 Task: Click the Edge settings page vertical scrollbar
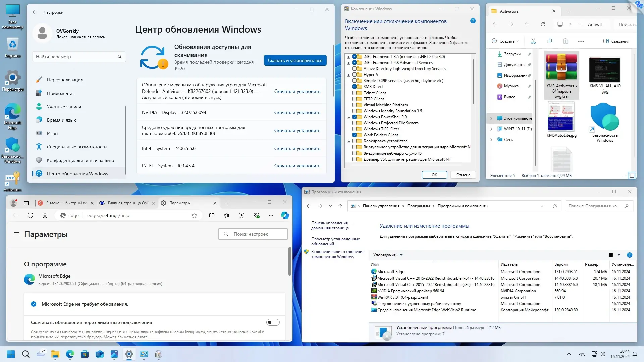pyautogui.click(x=290, y=261)
